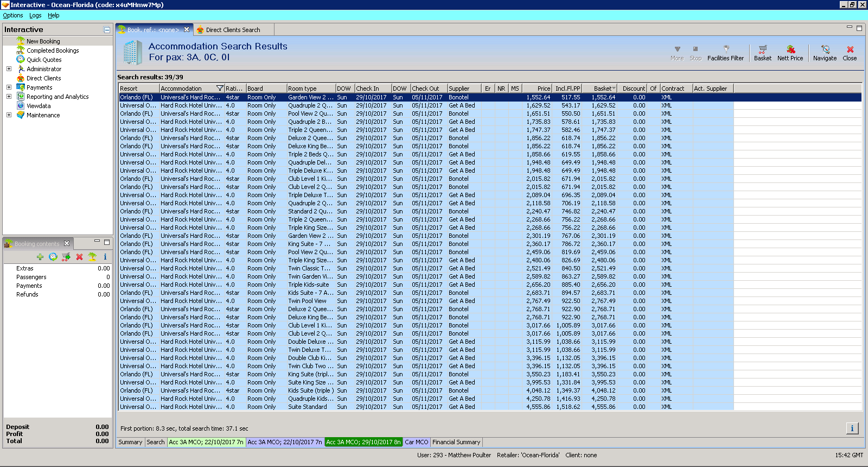The height and width of the screenshot is (467, 868).
Task: Click the clock icon in Booking contents toolbar
Action: pos(53,257)
